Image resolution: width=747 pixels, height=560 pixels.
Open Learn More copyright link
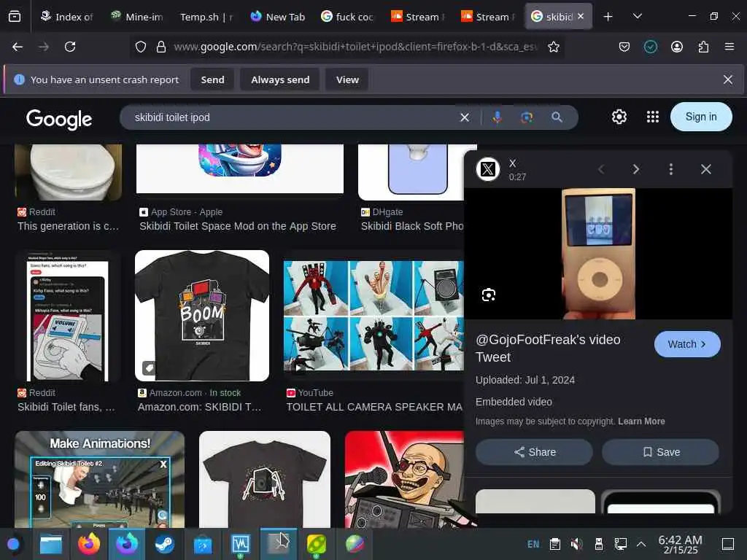tap(641, 421)
